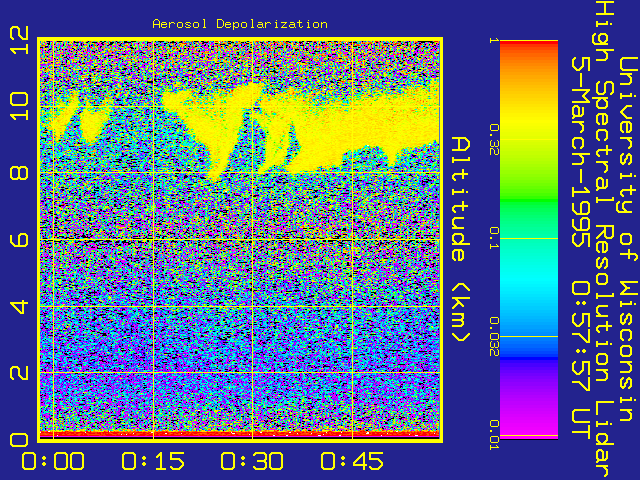
Task: Click the 'High Spectral Resolution Lidar' text
Action: pyautogui.click(x=604, y=240)
